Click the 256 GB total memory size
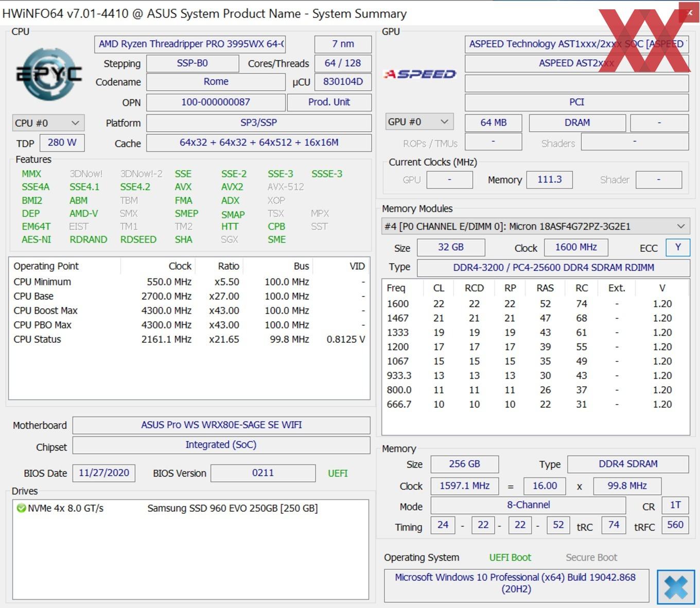700x608 pixels. coord(464,464)
